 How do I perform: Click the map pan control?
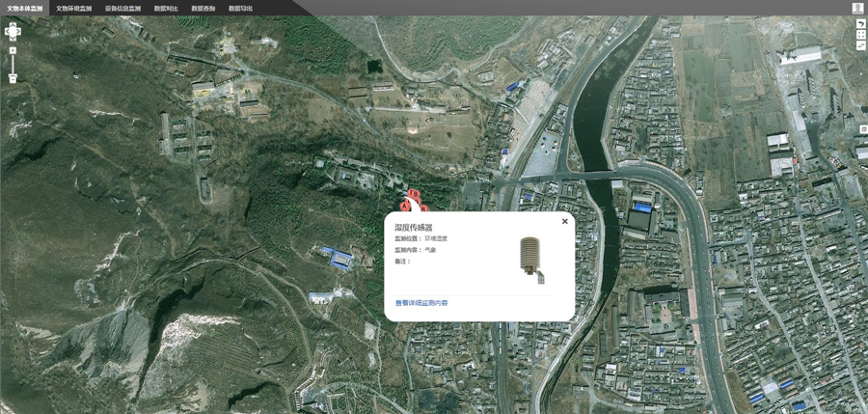click(x=13, y=31)
